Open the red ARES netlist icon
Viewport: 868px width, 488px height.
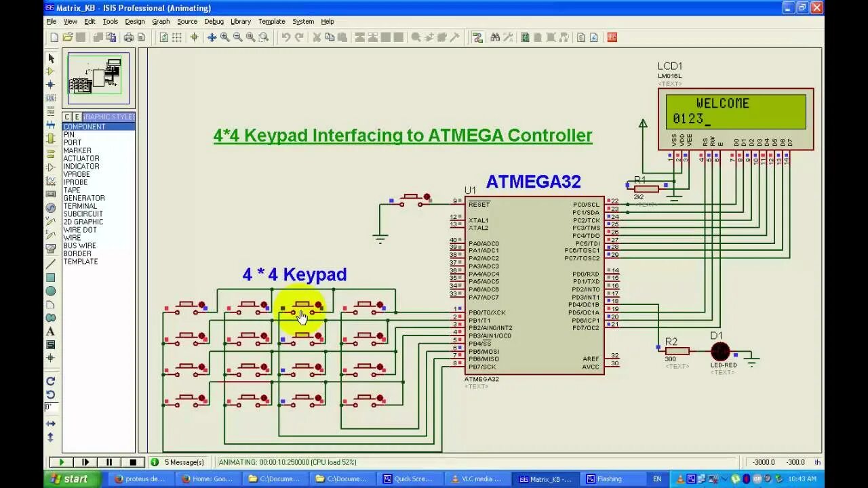tap(612, 37)
